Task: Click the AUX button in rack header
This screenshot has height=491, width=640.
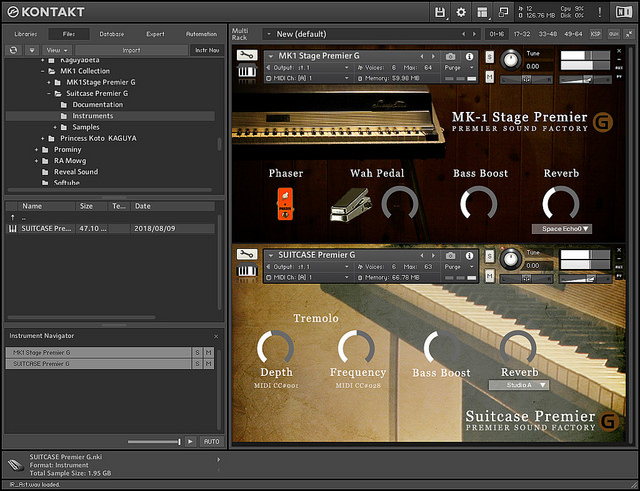Action: click(x=613, y=34)
